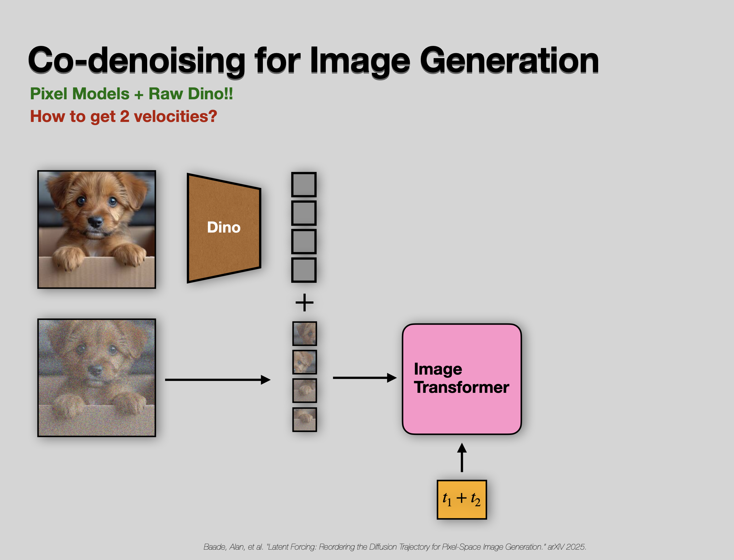The width and height of the screenshot is (734, 560).
Task: Select the green Pixel Models + Raw Dino text
Action: [131, 94]
